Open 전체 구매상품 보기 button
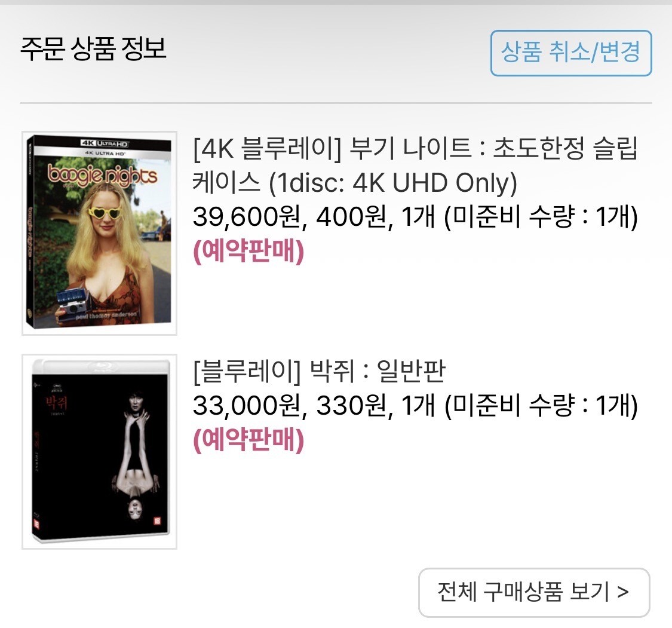Viewport: 672px width, 628px height. 534,592
